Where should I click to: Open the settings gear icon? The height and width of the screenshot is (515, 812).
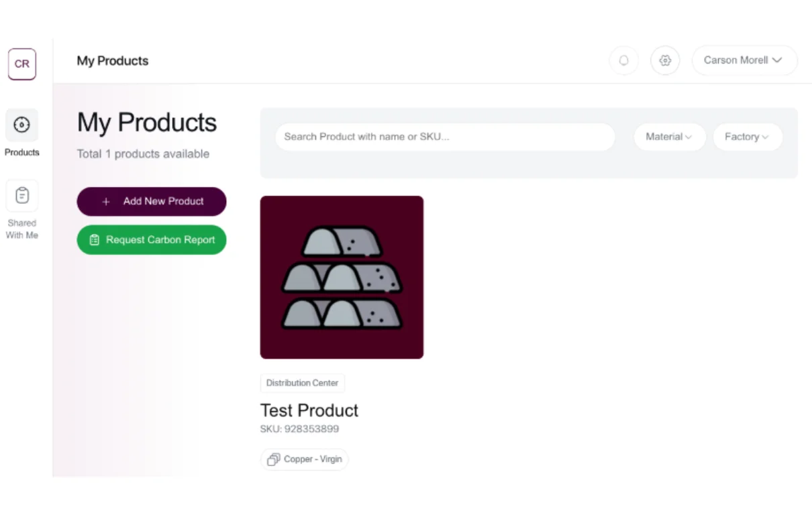[665, 60]
